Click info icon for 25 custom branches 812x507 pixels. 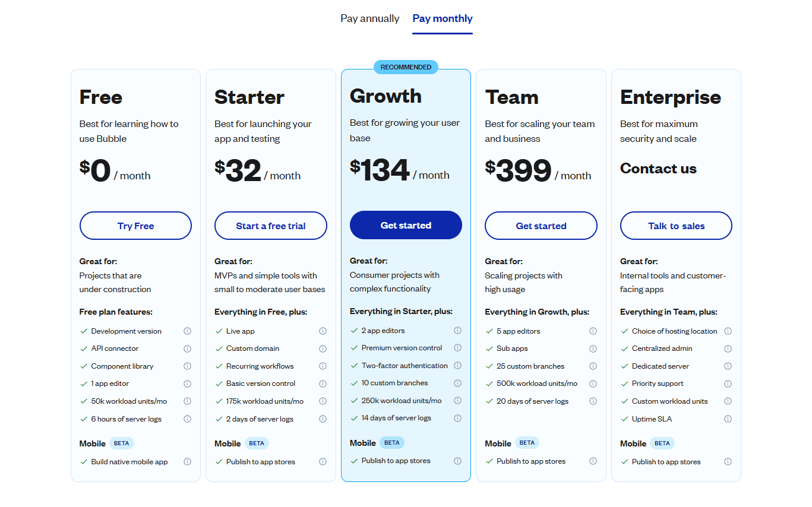pyautogui.click(x=593, y=366)
